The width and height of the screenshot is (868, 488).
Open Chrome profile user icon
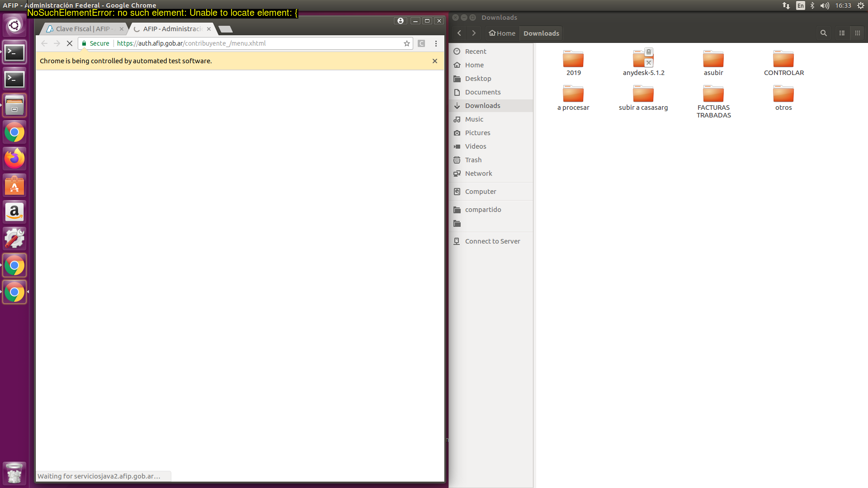tap(401, 21)
